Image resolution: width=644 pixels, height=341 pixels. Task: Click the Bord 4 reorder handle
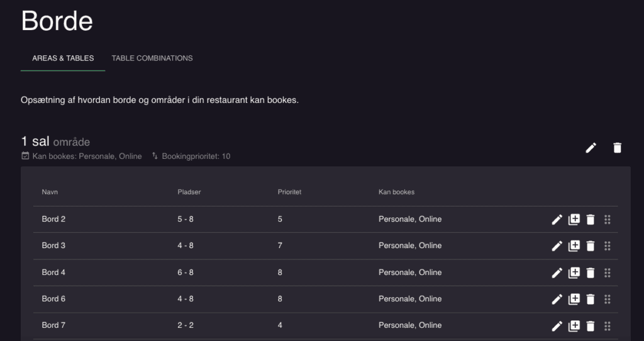tap(608, 273)
